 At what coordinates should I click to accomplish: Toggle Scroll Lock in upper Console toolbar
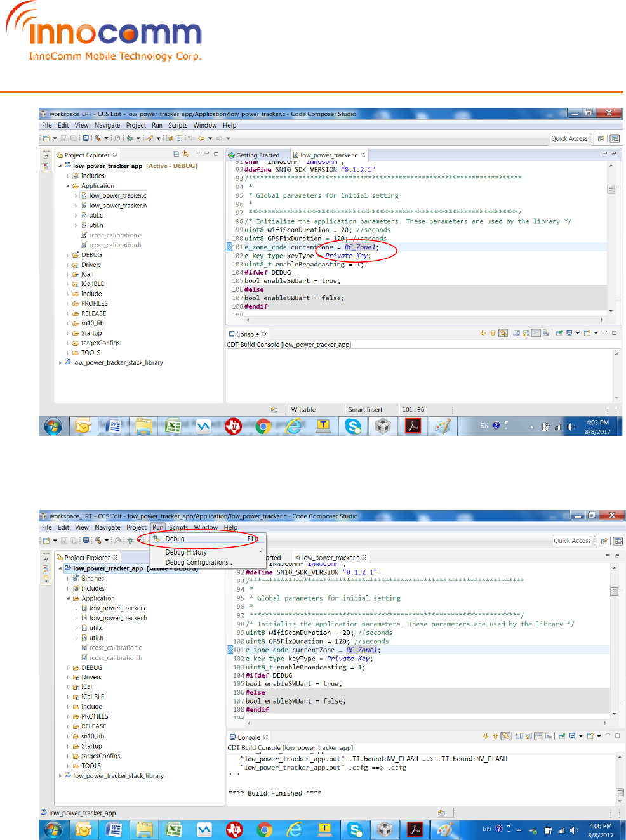[527, 333]
